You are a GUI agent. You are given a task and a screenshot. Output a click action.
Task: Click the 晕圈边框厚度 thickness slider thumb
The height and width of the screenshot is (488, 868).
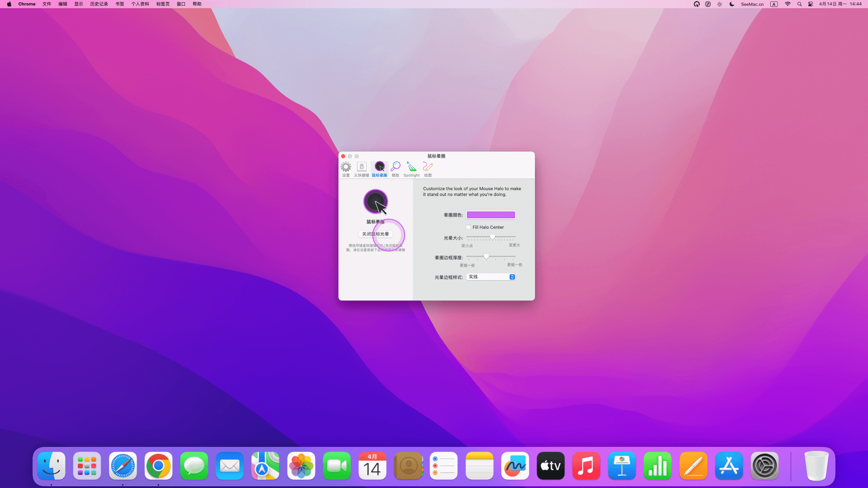pos(486,257)
